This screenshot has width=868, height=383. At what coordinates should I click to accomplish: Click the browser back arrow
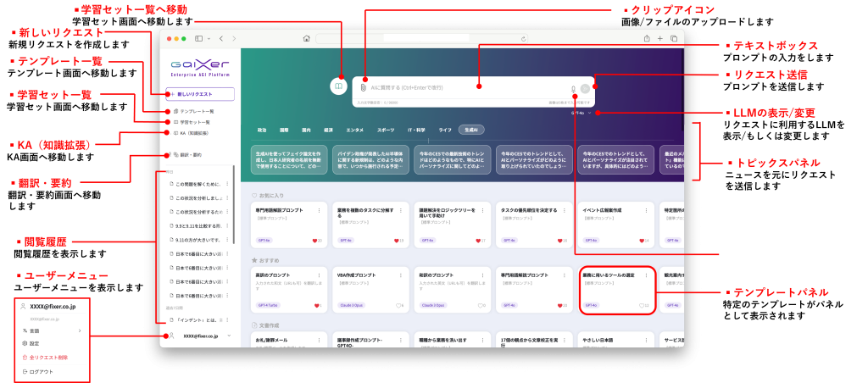220,38
